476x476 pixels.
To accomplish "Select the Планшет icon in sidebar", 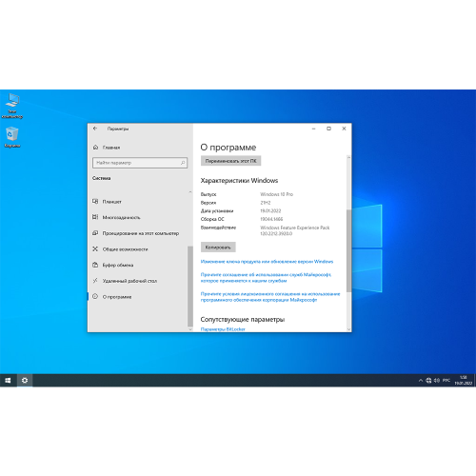I will (x=95, y=202).
